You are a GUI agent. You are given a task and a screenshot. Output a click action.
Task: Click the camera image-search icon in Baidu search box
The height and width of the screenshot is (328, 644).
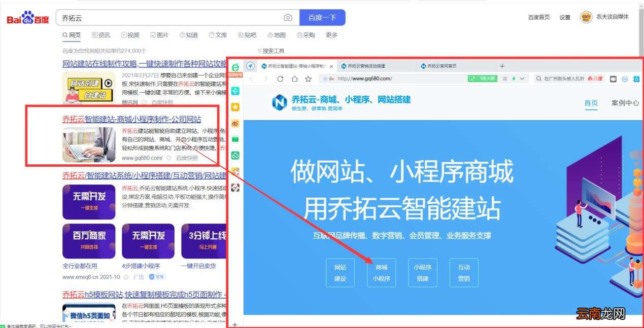(288, 18)
